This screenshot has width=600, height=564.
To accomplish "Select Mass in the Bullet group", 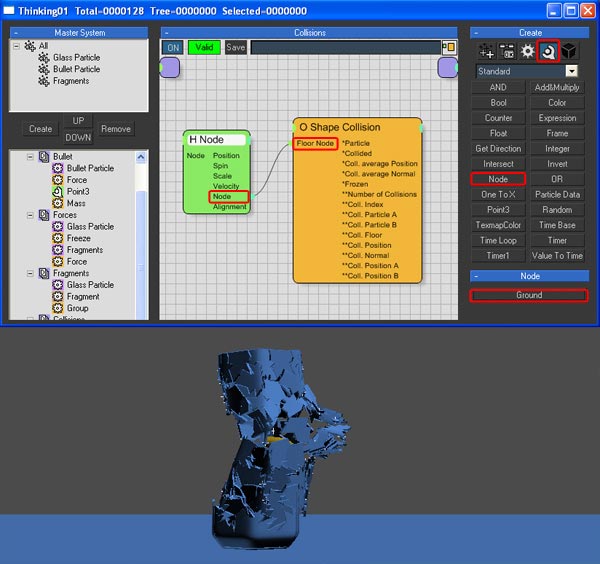I will tap(76, 203).
